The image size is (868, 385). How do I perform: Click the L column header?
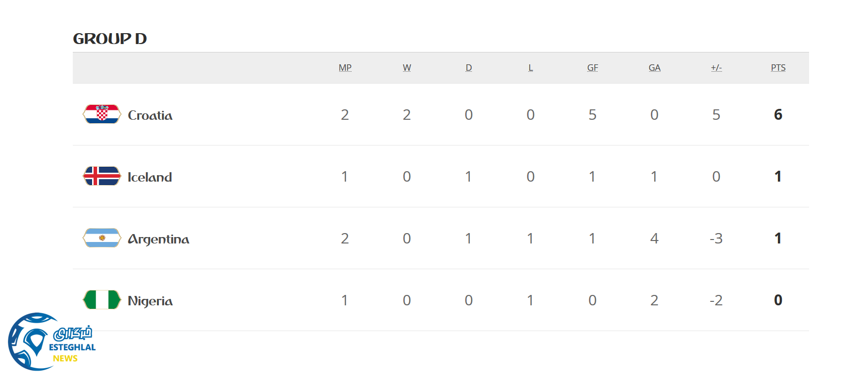pos(531,68)
